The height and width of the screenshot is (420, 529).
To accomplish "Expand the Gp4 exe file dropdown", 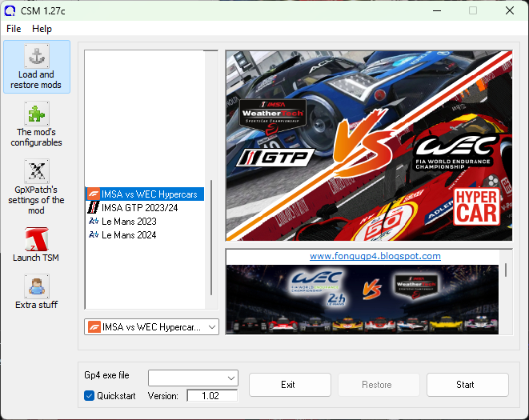I will (231, 378).
